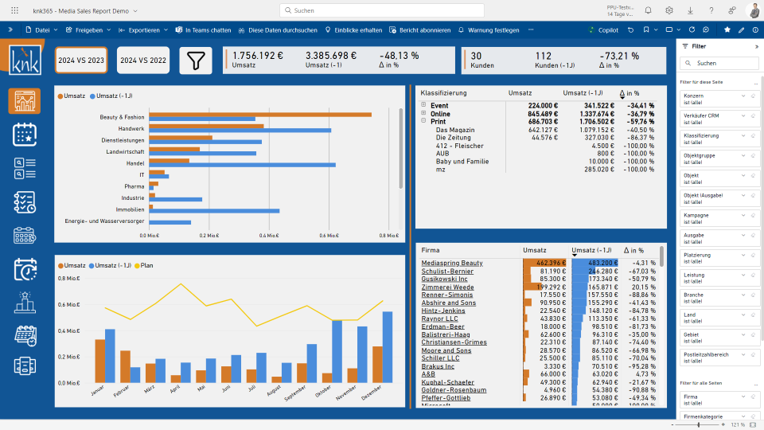The width and height of the screenshot is (764, 430).
Task: Open the Datei menu
Action: (x=41, y=30)
